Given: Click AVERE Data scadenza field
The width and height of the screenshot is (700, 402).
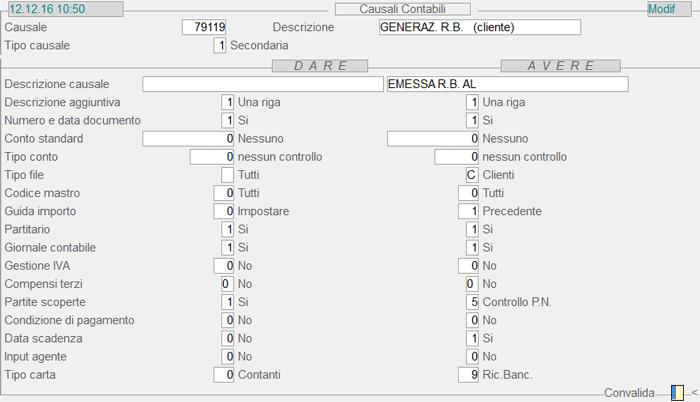Looking at the screenshot, I should (x=472, y=339).
